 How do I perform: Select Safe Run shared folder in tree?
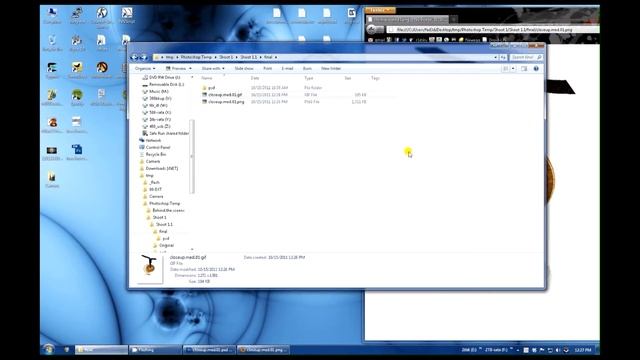tap(166, 133)
